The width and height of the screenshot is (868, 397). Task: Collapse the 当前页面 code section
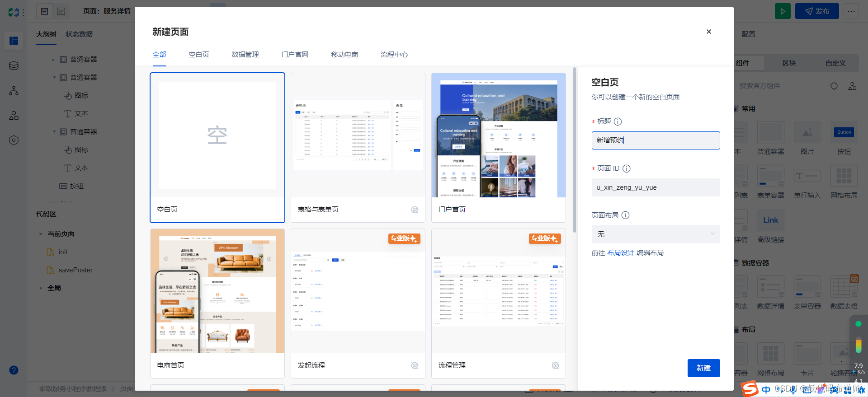point(41,234)
